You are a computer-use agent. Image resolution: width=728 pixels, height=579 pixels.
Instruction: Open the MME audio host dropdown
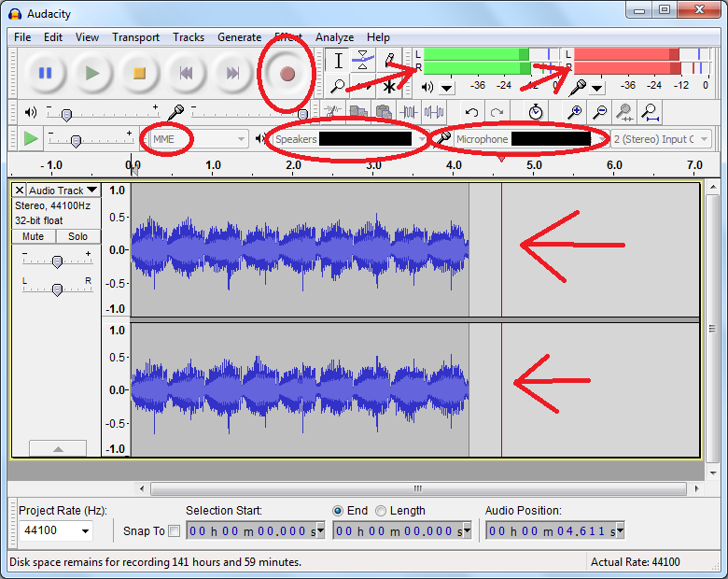click(198, 139)
